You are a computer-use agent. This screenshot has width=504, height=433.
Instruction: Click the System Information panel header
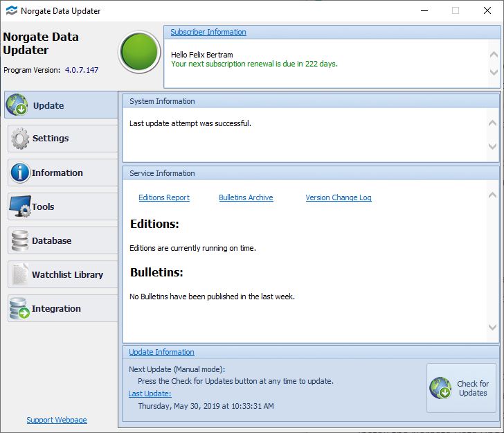310,101
